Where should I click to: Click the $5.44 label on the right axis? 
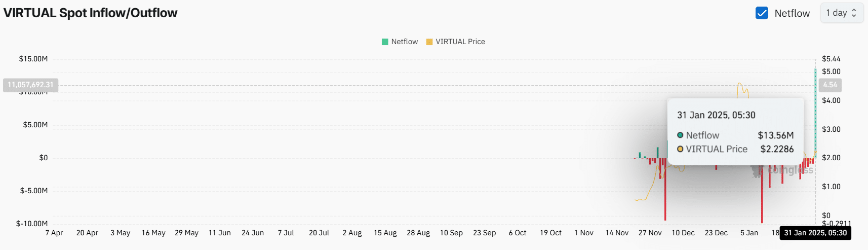pyautogui.click(x=831, y=59)
